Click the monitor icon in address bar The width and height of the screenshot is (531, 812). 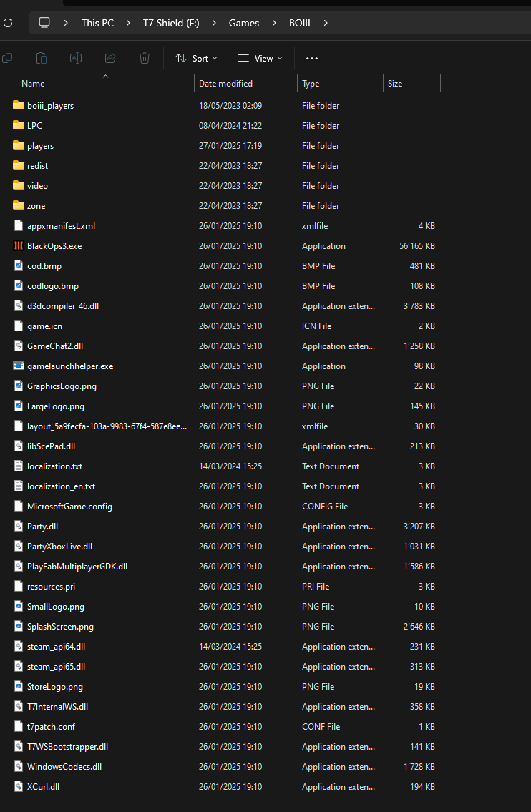tap(44, 23)
